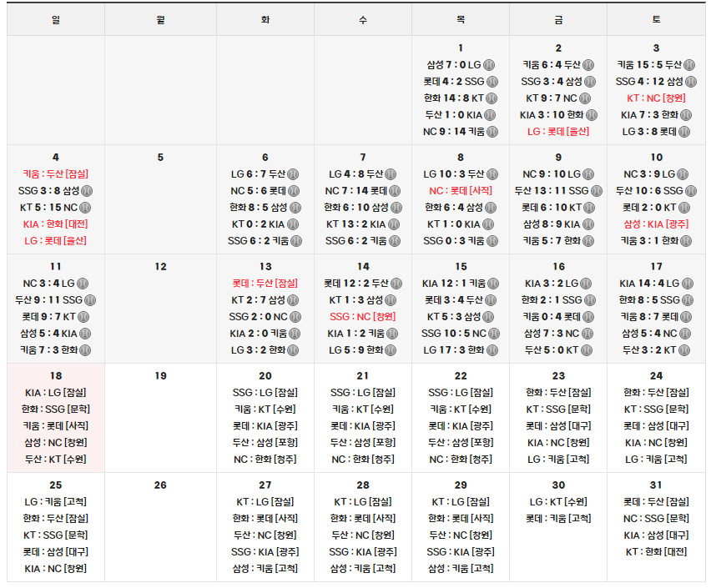The width and height of the screenshot is (711, 588).
Task: Open game record icon for 한화 14:8 KT
Action: point(492,98)
